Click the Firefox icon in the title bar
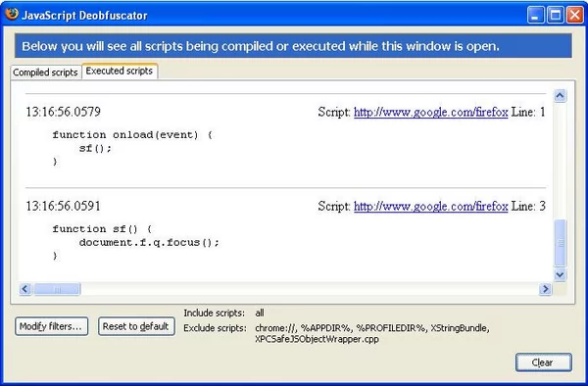Viewport: 588px width, 386px height. click(12, 15)
